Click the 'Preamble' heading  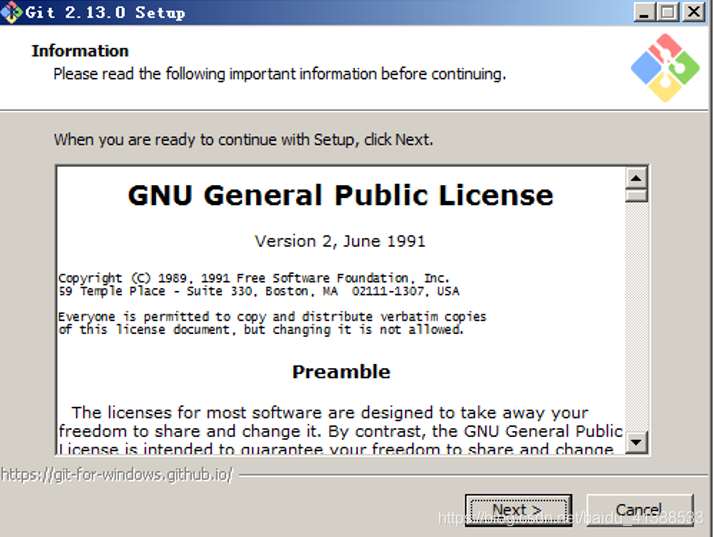tap(341, 372)
